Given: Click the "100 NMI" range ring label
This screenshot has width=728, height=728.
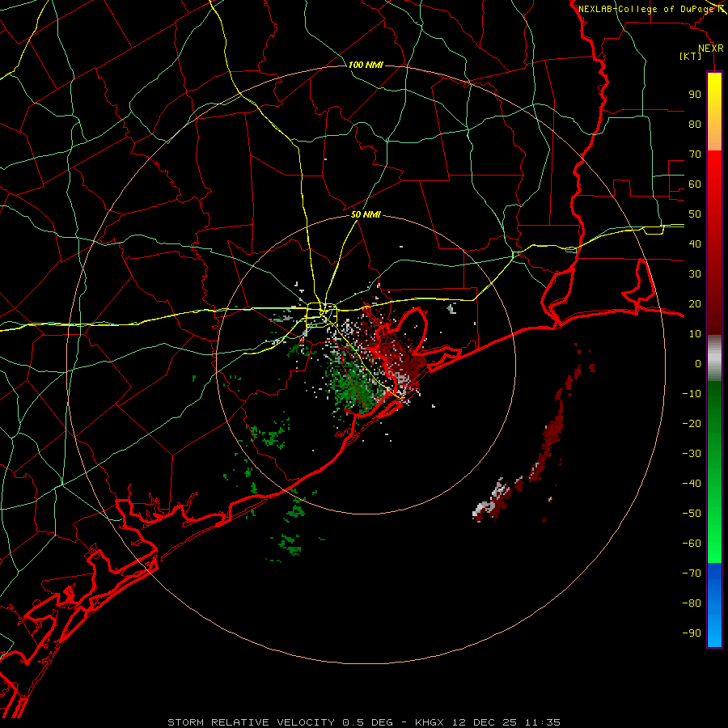Looking at the screenshot, I should pos(366,65).
